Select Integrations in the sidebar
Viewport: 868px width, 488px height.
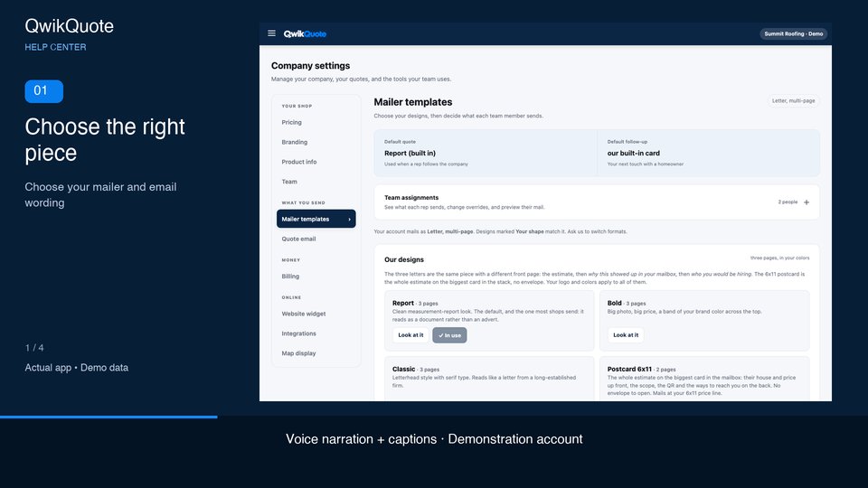(x=299, y=333)
